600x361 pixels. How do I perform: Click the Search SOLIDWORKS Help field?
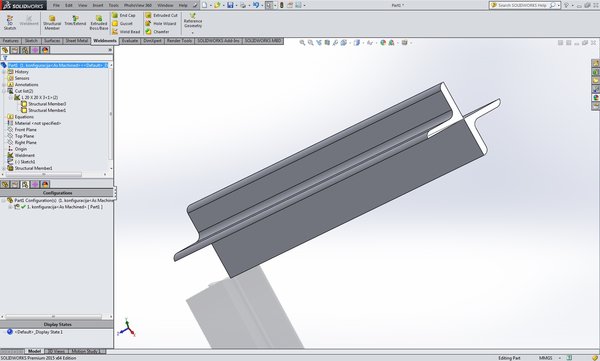[x=523, y=5]
